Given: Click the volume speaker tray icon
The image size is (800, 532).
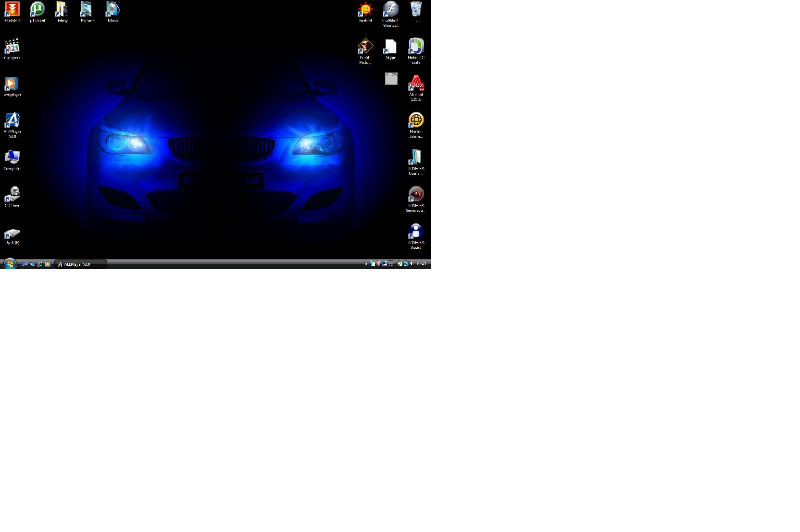Looking at the screenshot, I should click(412, 263).
